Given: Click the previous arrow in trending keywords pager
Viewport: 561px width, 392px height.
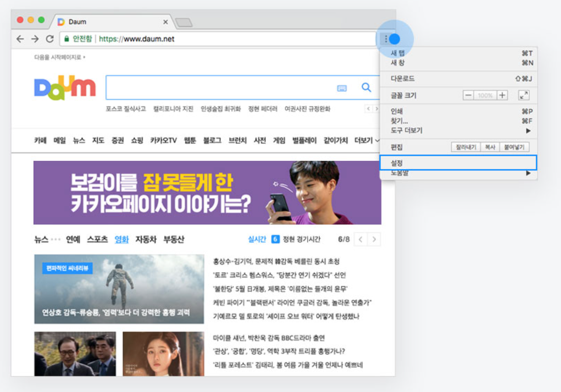Looking at the screenshot, I should (x=368, y=108).
